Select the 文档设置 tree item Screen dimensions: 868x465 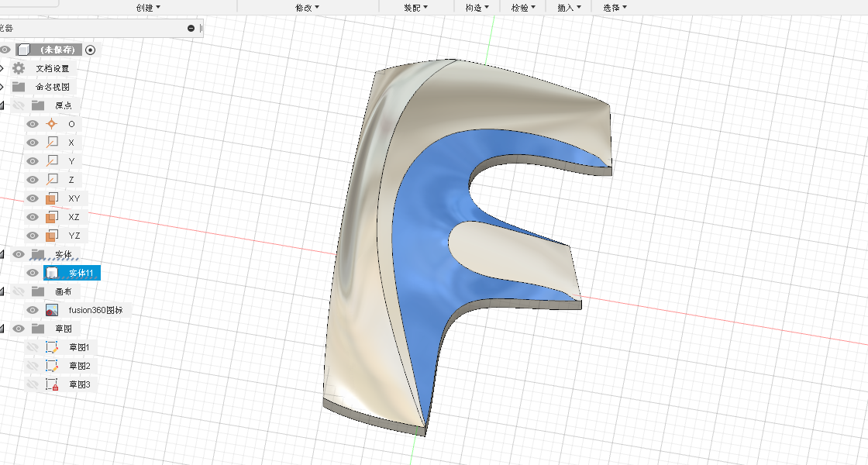point(53,69)
